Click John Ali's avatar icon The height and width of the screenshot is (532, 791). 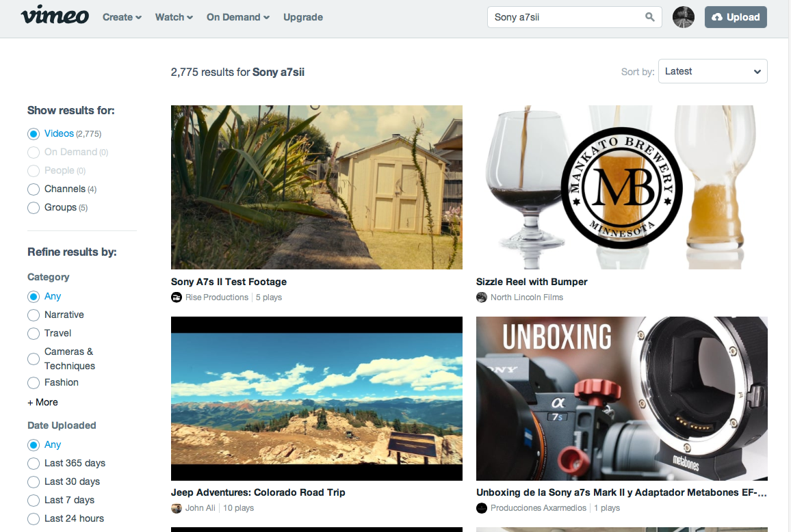pos(177,508)
